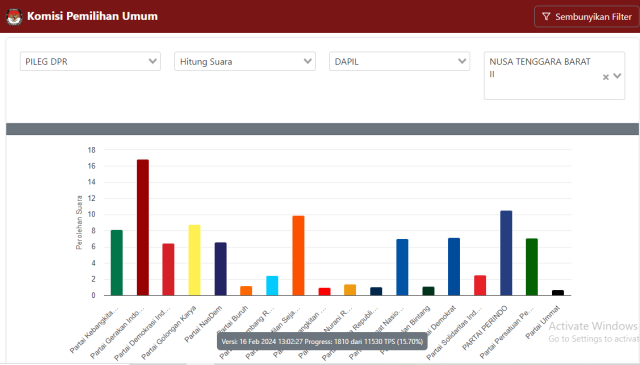Click the cyan light blue bar
The width and height of the screenshot is (640, 365).
tap(272, 286)
